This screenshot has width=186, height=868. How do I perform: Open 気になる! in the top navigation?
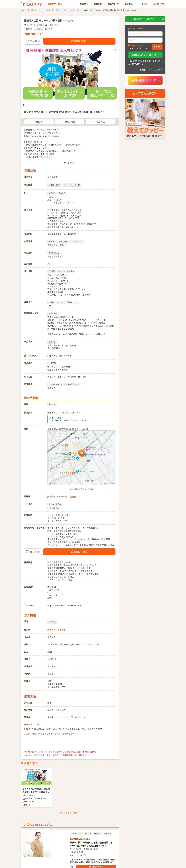[129, 4]
